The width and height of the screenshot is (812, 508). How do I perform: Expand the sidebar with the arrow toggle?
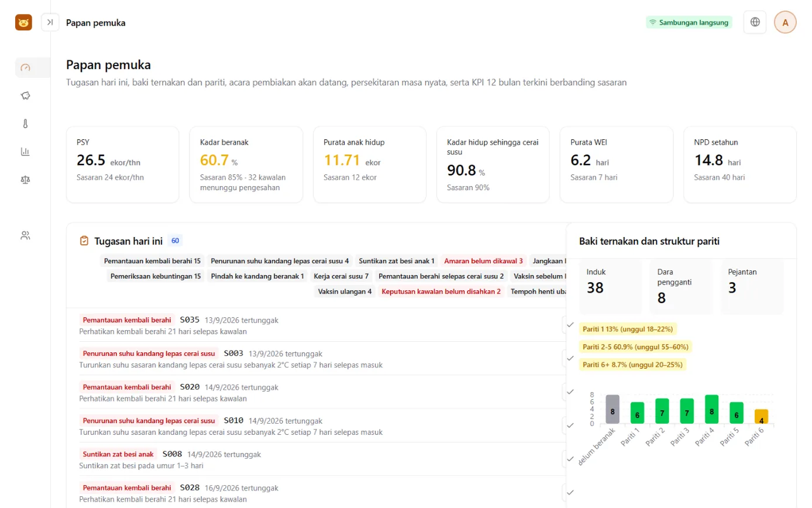tap(50, 22)
